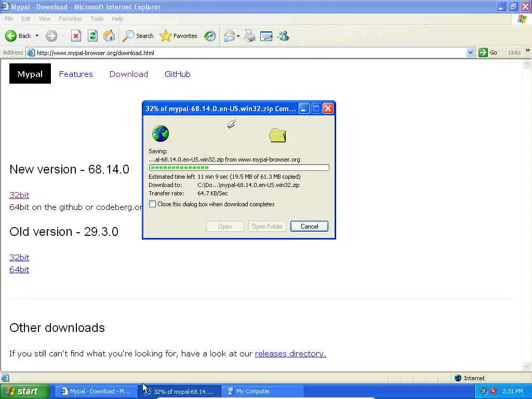The height and width of the screenshot is (399, 532).
Task: Open the Favorites menu
Action: click(70, 19)
